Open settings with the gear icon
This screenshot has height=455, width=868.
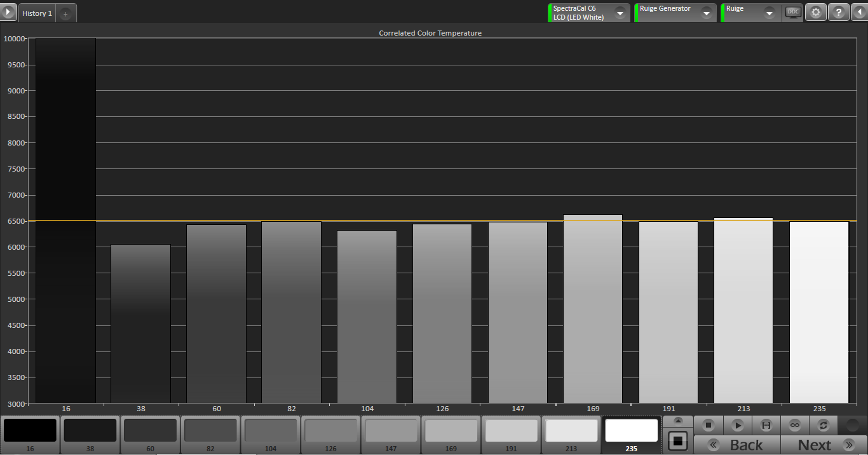816,13
